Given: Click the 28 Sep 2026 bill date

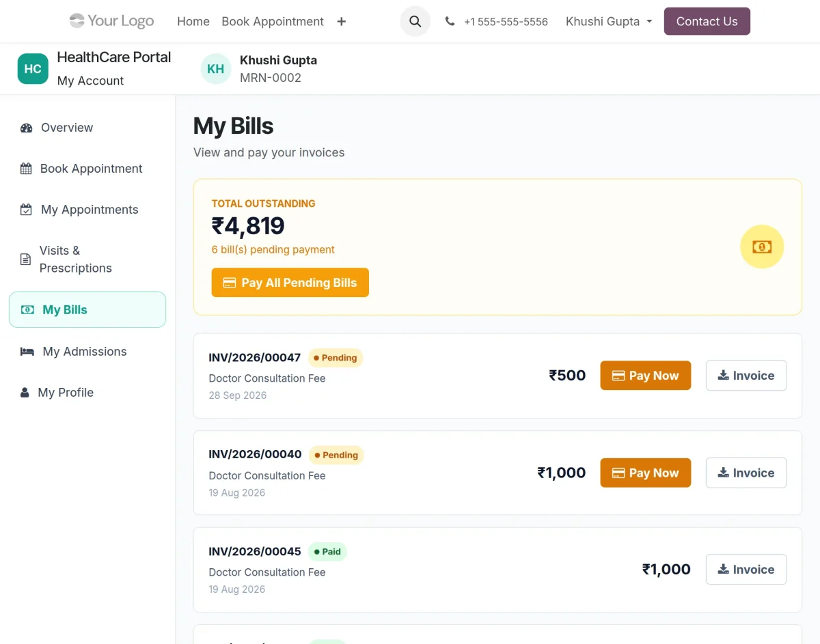Looking at the screenshot, I should 238,395.
